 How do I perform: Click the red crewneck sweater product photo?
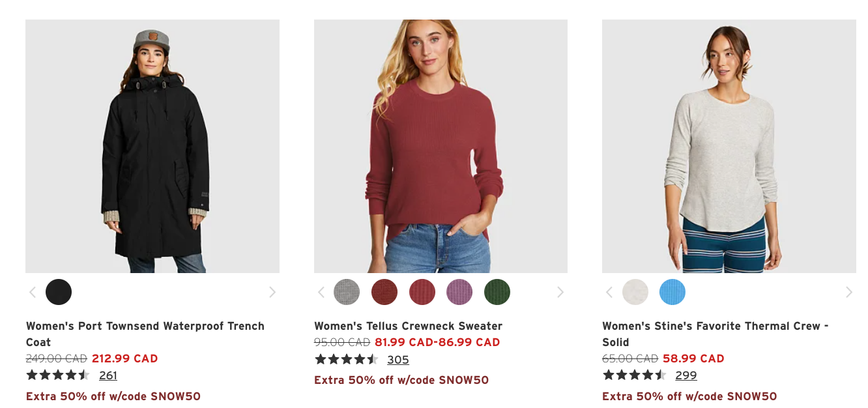441,146
